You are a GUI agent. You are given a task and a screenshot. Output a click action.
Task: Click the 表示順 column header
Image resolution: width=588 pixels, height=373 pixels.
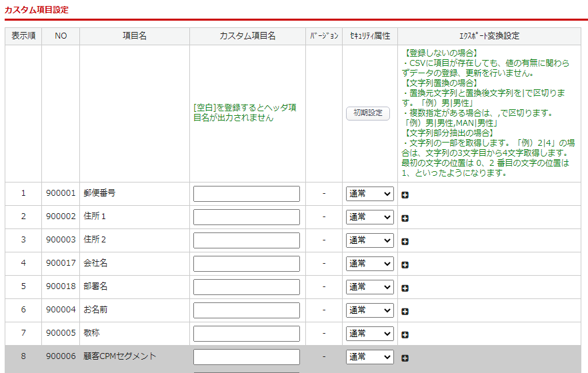(x=23, y=36)
